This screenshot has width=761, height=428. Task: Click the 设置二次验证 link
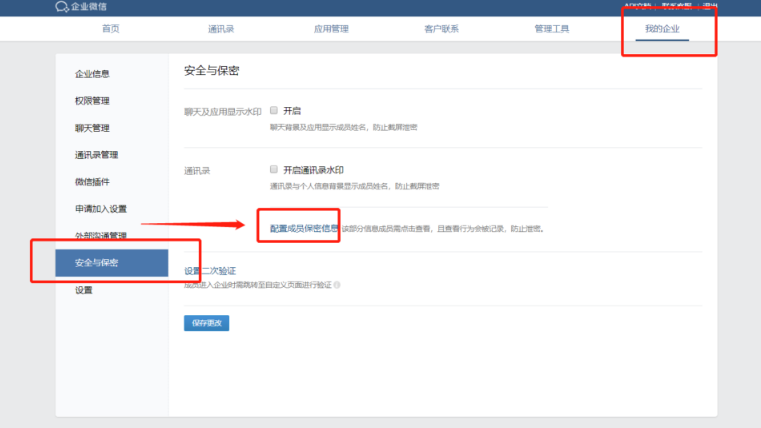coord(210,271)
